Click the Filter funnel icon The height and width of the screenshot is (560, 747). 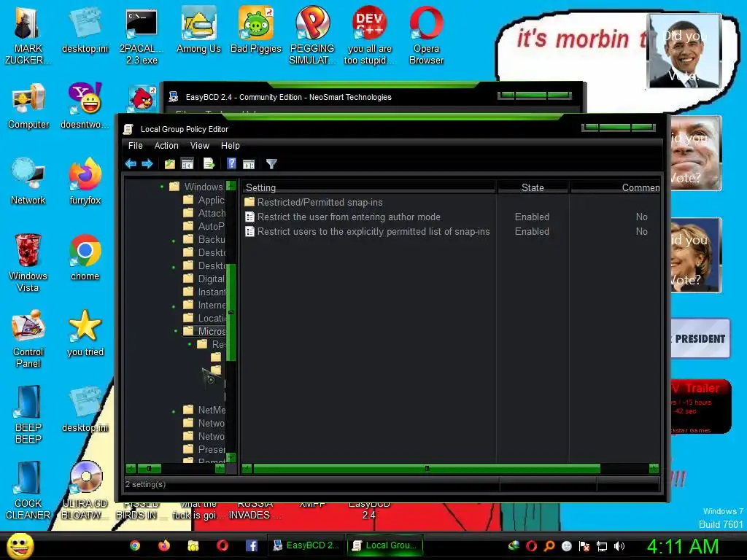click(x=271, y=164)
